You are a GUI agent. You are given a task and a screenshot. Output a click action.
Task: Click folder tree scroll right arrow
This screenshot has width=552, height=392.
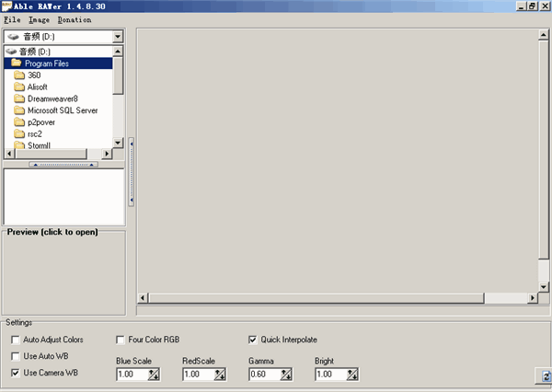(107, 154)
